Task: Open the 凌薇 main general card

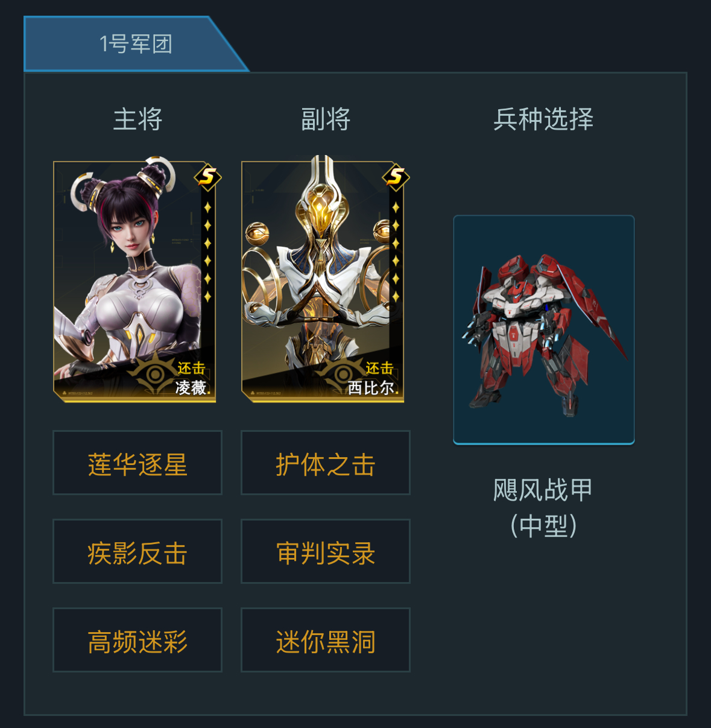Action: click(x=134, y=281)
